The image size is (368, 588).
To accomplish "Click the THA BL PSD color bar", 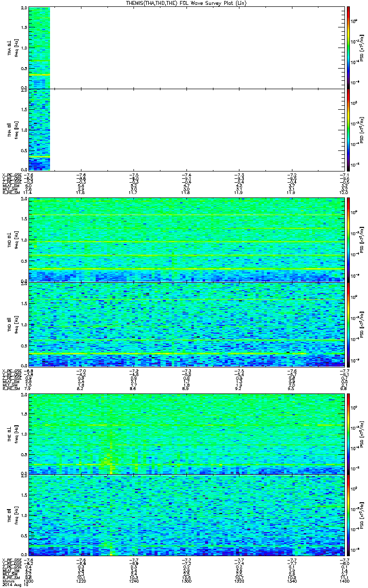I will click(348, 48).
